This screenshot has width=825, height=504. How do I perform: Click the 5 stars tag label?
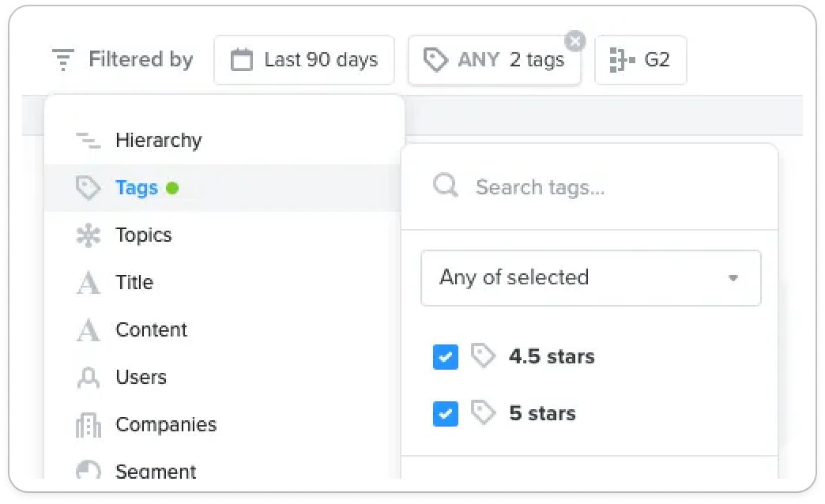pos(542,413)
